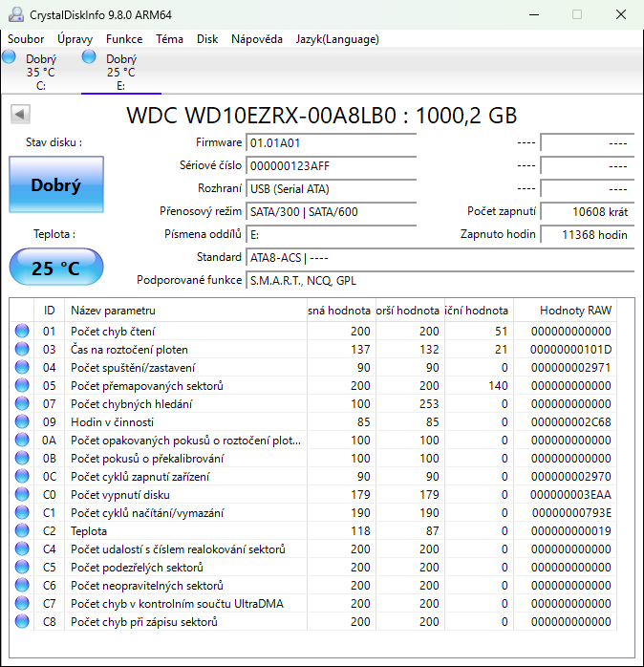Select the drive E: Dobrý 25 °C tab

coord(121,72)
